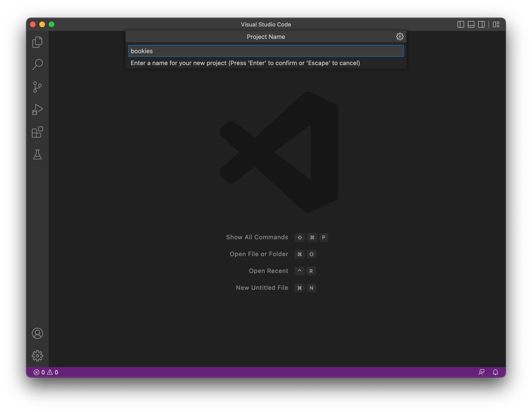Open the Run and Debug view icon
532x412 pixels.
[x=37, y=110]
